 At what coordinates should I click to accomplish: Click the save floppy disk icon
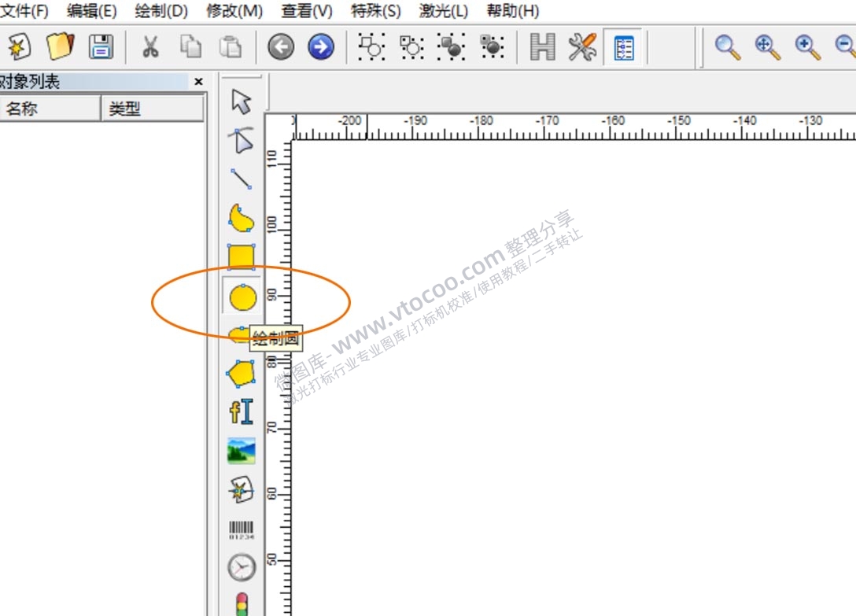tap(101, 47)
